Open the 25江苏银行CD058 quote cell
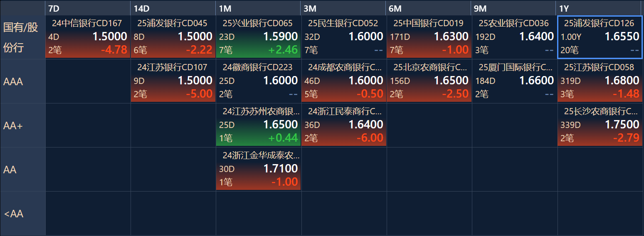This screenshot has height=236, width=644. pos(600,81)
